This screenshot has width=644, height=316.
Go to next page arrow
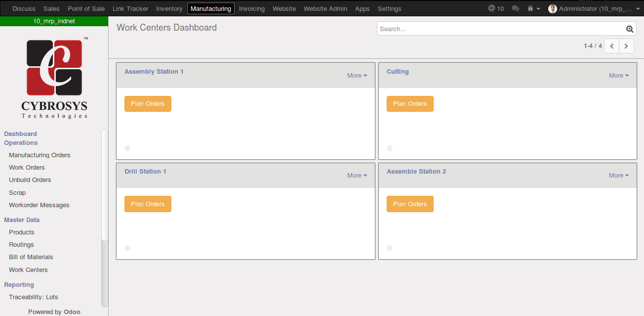(626, 46)
